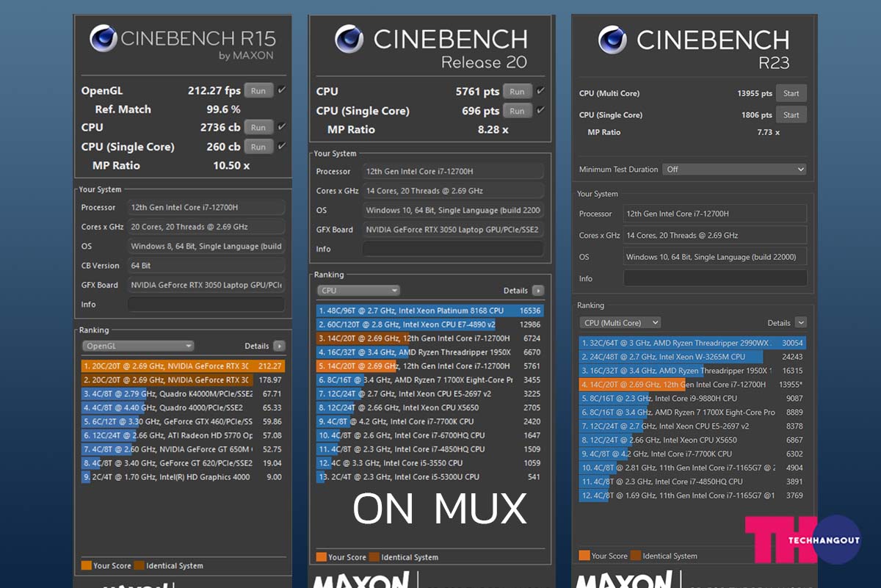The height and width of the screenshot is (588, 881).
Task: Open the OpenGL ranking dropdown in R15
Action: tap(138, 346)
